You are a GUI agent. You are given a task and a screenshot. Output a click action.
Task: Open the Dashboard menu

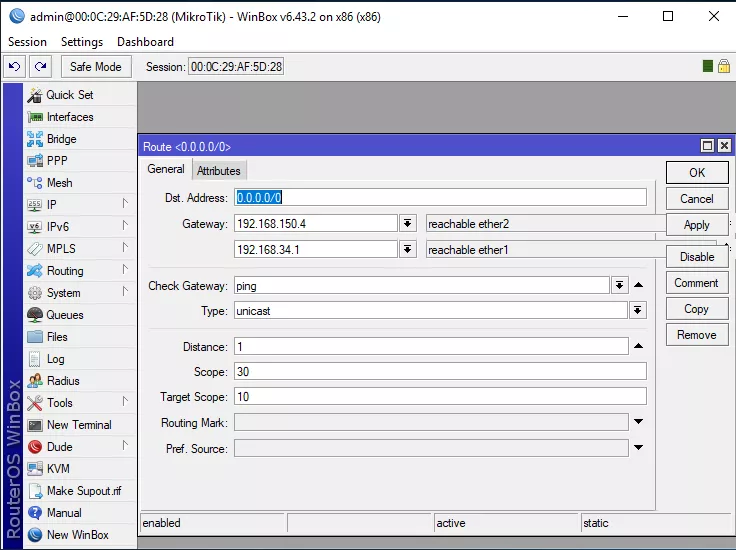click(x=145, y=42)
